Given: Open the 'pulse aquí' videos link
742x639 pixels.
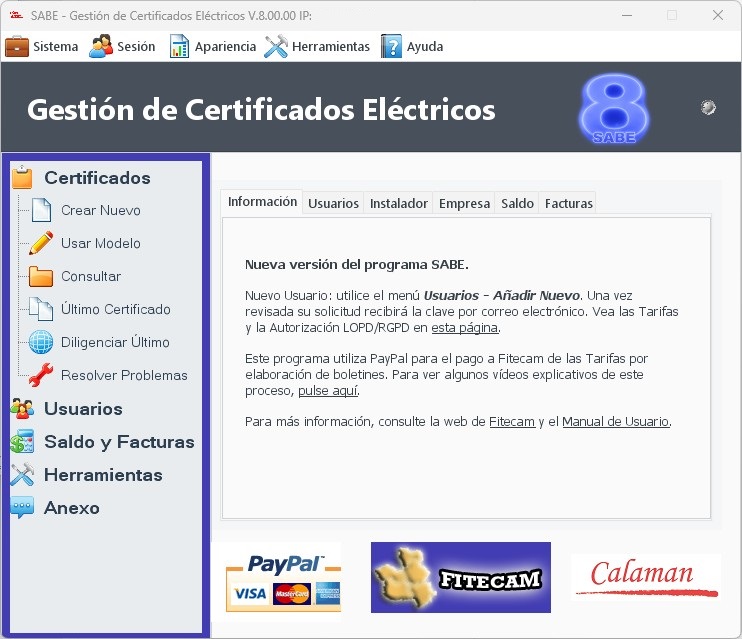Looking at the screenshot, I should (x=328, y=391).
